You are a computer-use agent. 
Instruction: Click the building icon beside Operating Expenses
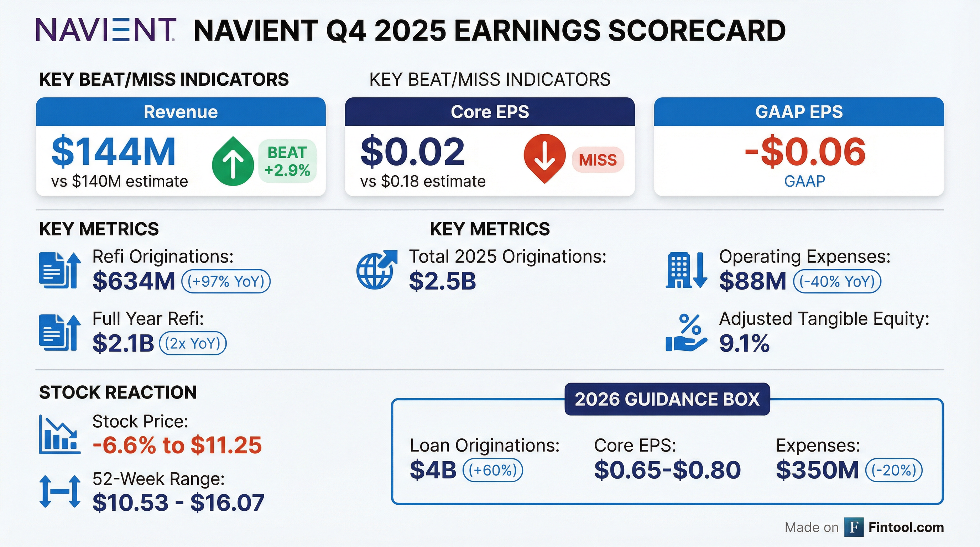pos(686,270)
